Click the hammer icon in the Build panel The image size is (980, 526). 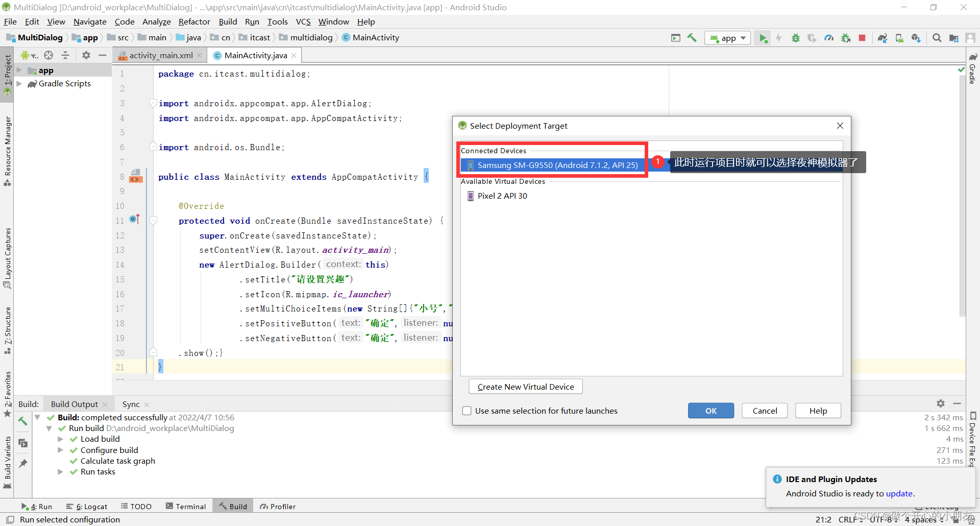(x=23, y=421)
